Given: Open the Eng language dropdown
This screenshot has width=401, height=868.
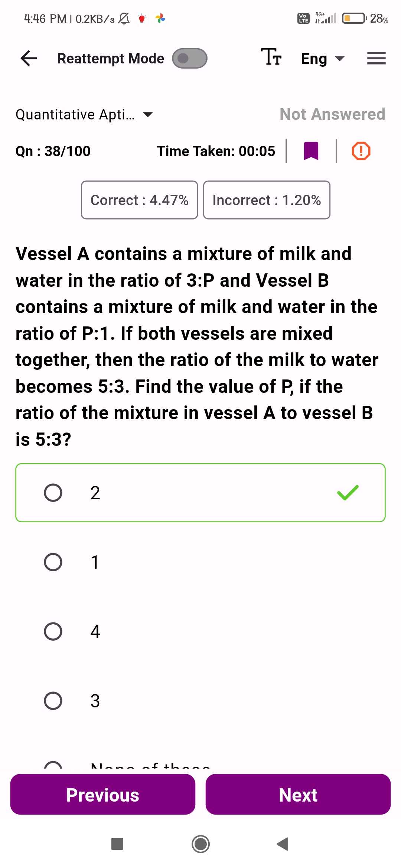Looking at the screenshot, I should click(323, 58).
